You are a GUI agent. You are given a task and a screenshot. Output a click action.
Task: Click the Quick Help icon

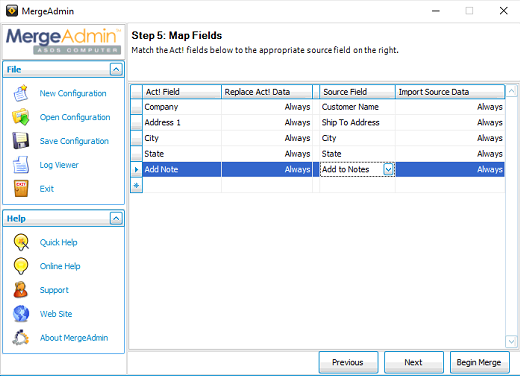tap(21, 242)
